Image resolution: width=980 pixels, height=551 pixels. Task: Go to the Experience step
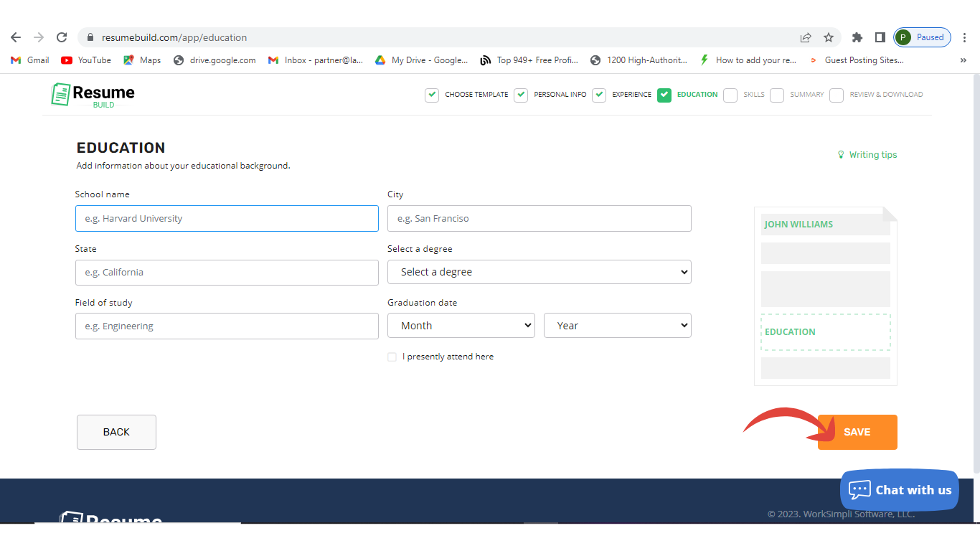pos(623,95)
